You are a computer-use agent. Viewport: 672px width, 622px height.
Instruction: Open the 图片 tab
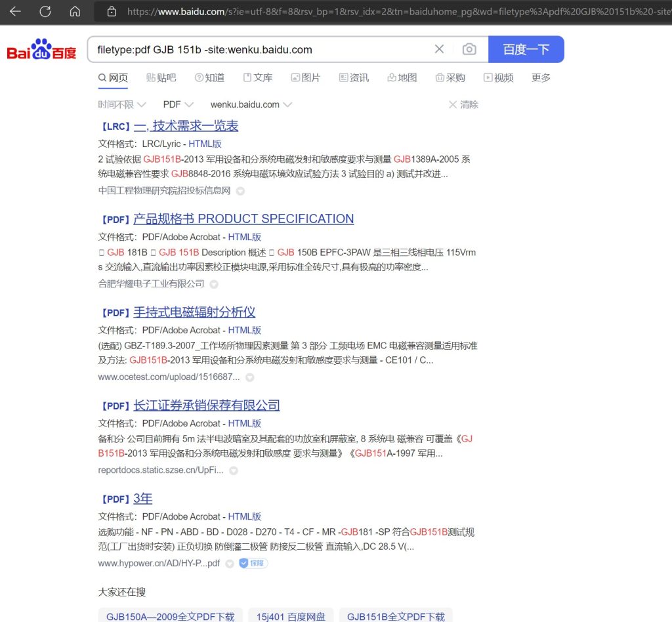(306, 77)
